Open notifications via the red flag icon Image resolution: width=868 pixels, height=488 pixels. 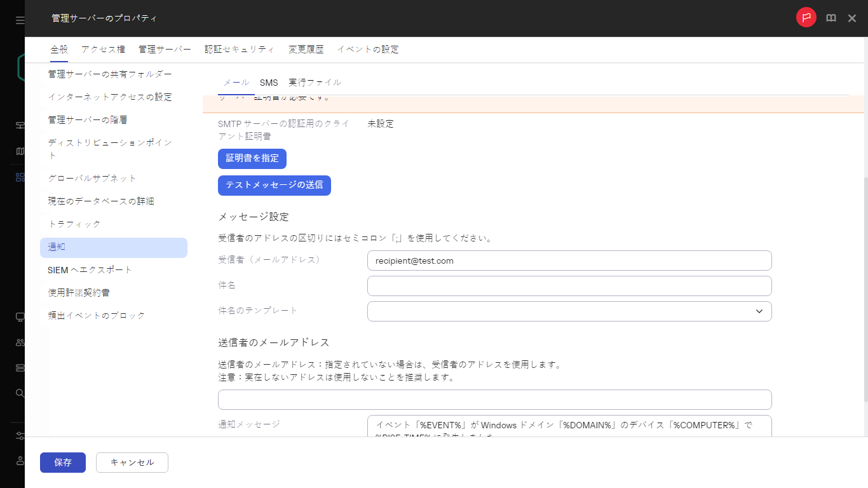pos(806,18)
